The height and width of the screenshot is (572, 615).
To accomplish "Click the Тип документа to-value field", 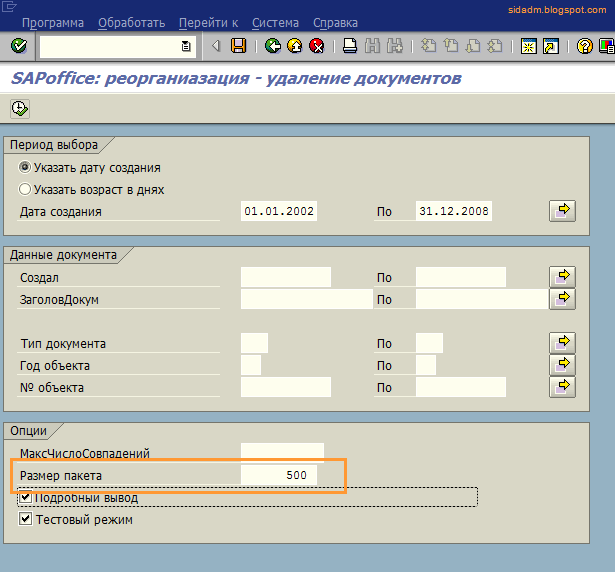I will [429, 343].
